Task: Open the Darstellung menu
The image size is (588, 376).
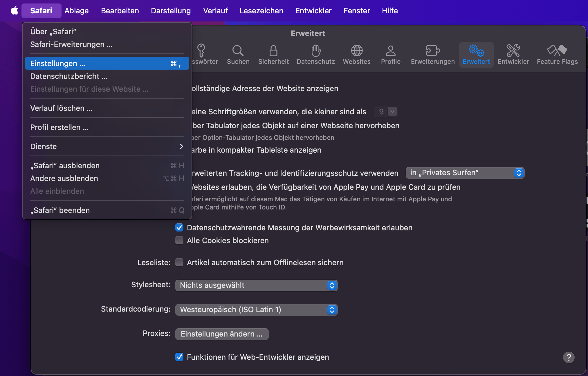Action: pos(171,11)
